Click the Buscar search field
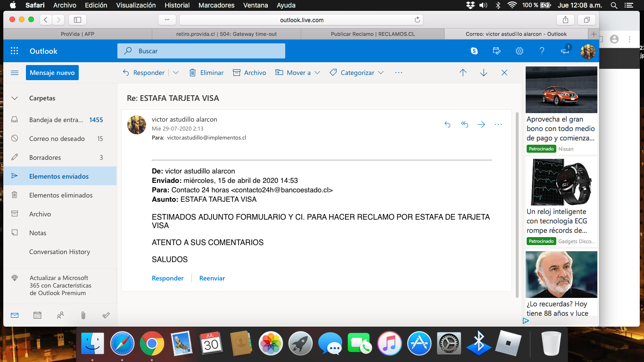This screenshot has width=644, height=362. tap(201, 51)
